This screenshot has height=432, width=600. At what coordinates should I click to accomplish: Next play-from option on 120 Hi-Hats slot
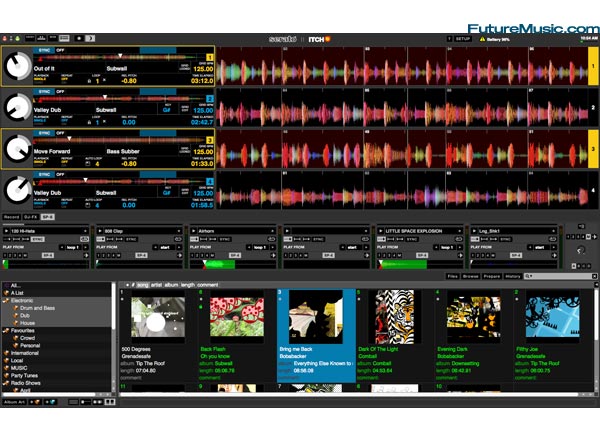click(86, 247)
